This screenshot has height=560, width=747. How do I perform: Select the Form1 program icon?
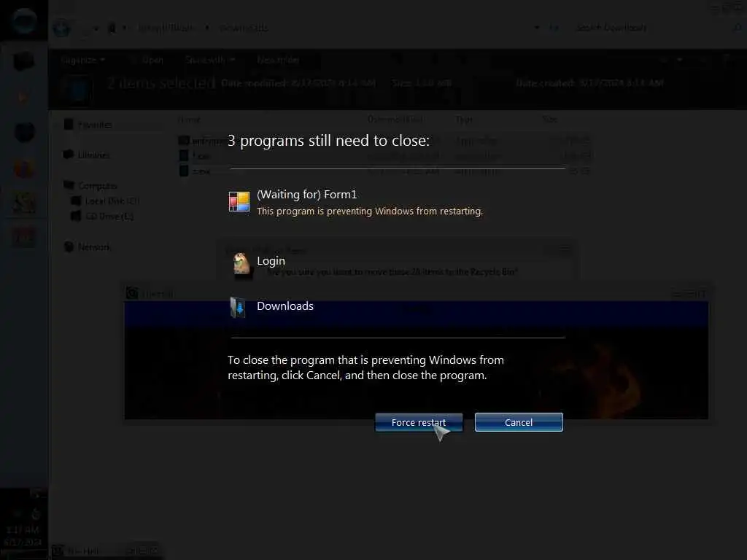click(239, 202)
